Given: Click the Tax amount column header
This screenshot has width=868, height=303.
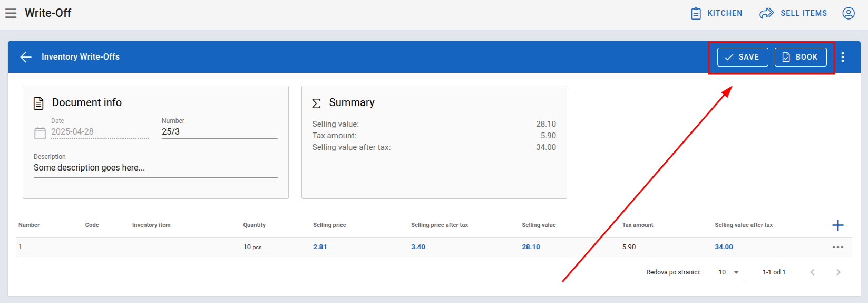Looking at the screenshot, I should pos(638,225).
